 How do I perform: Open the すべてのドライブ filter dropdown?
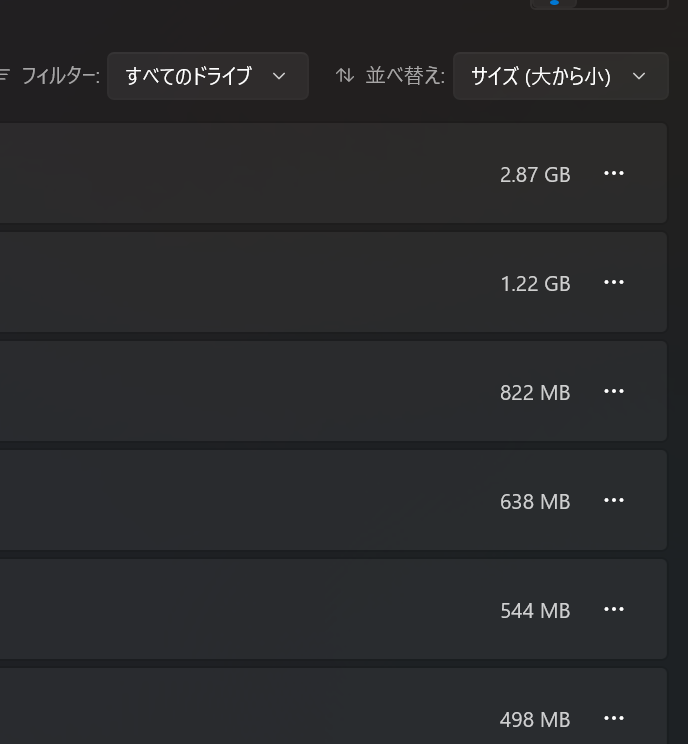[208, 76]
